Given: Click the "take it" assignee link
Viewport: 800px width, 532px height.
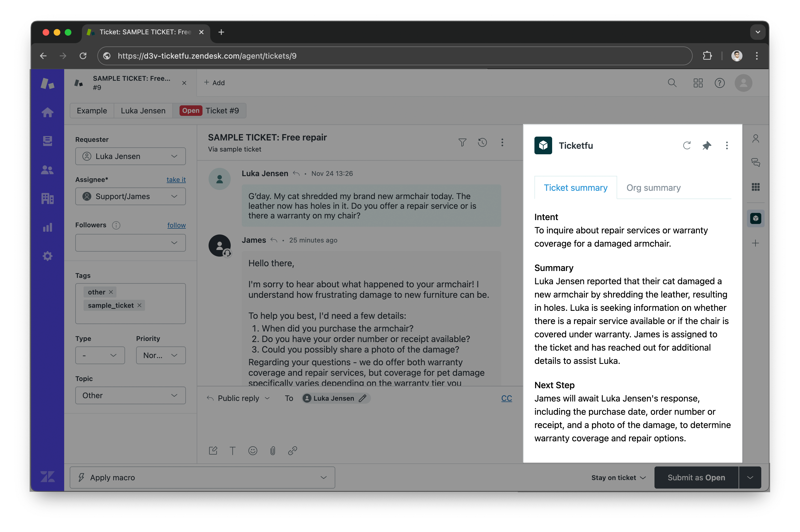Looking at the screenshot, I should [x=176, y=179].
